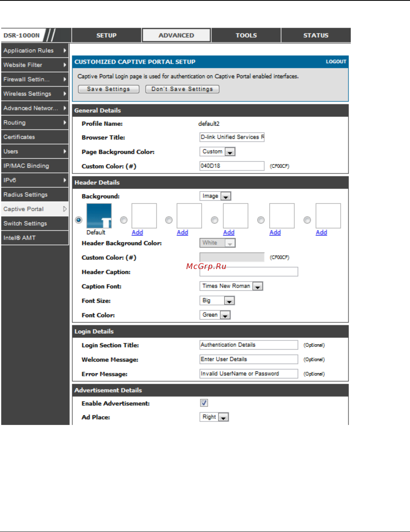Screen dimensions: 410x532
Task: Select the Default header image radio button
Action: (x=78, y=220)
